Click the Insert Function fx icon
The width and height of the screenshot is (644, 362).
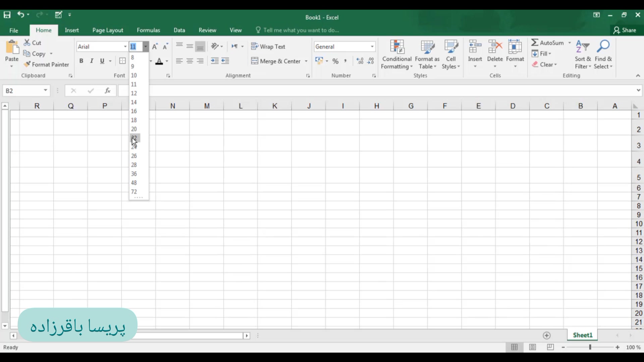coord(108,90)
